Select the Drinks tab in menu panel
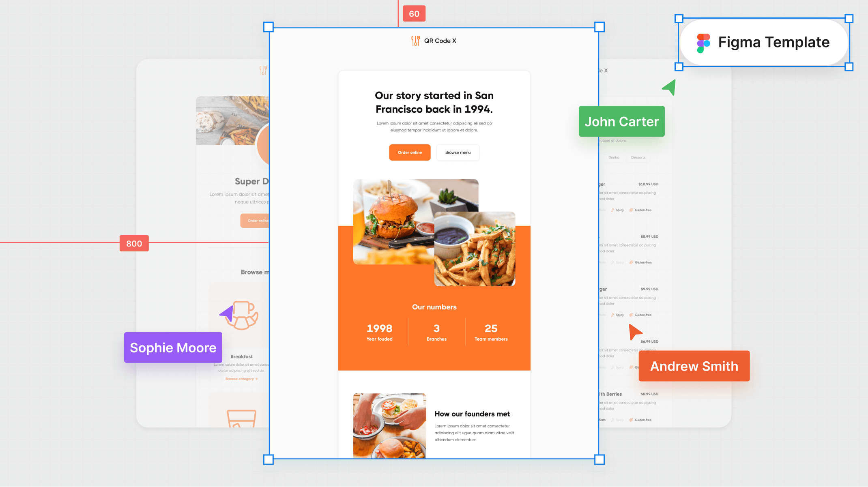Screen dimensions: 868x487 click(x=613, y=157)
